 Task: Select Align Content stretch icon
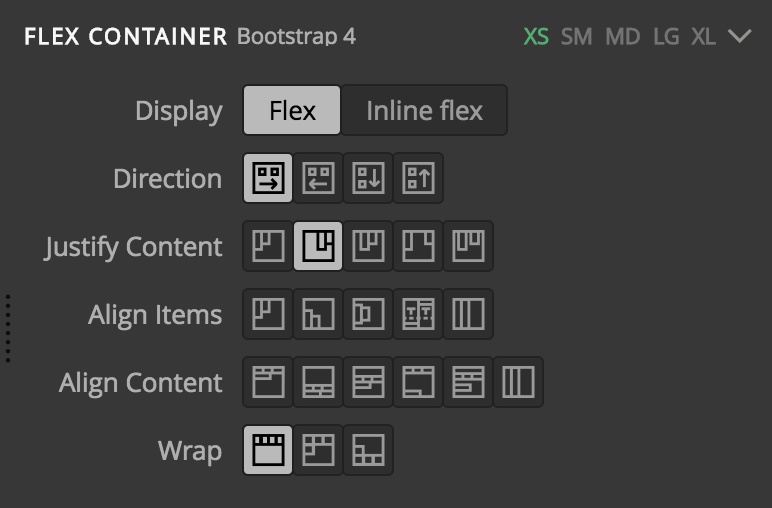point(518,382)
